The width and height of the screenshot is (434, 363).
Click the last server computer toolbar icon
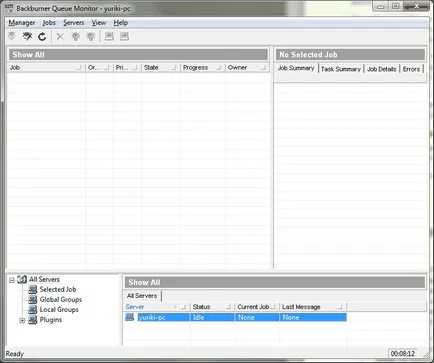click(x=124, y=36)
